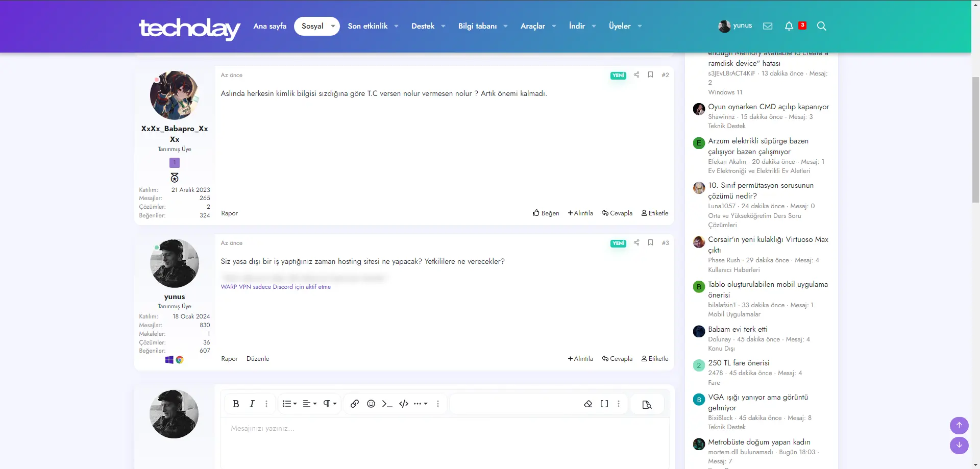Open the list dropdown in editor

pos(289,404)
